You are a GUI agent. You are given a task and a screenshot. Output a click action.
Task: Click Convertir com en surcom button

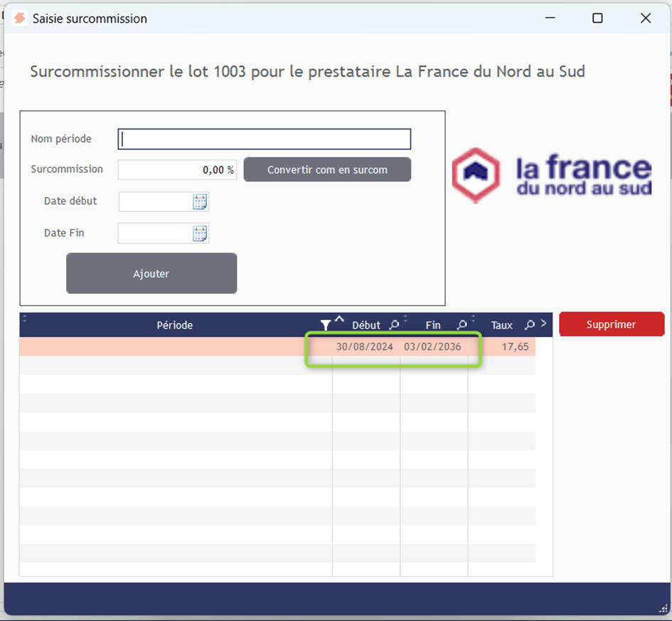tap(327, 170)
